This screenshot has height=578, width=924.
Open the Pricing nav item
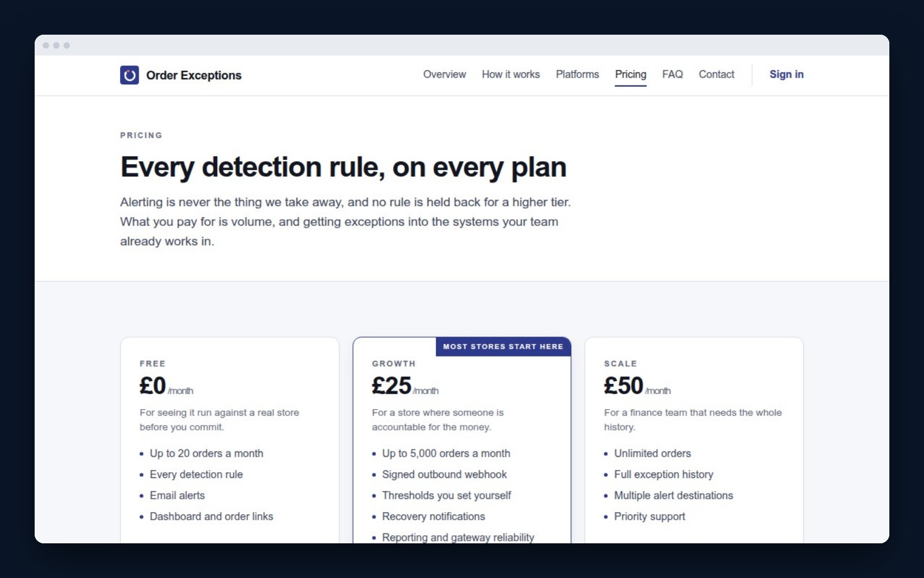tap(630, 74)
